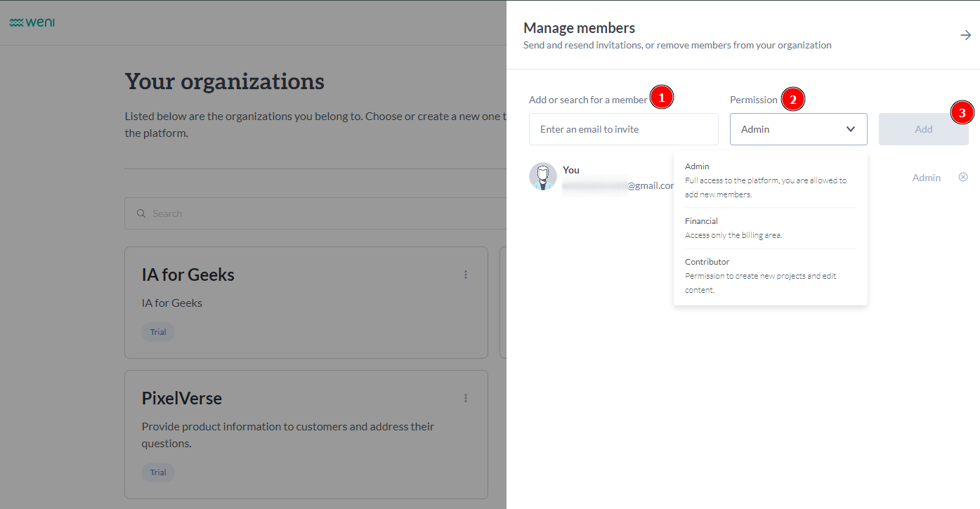Click red step marker number 3
980x509 pixels.
[x=962, y=112]
